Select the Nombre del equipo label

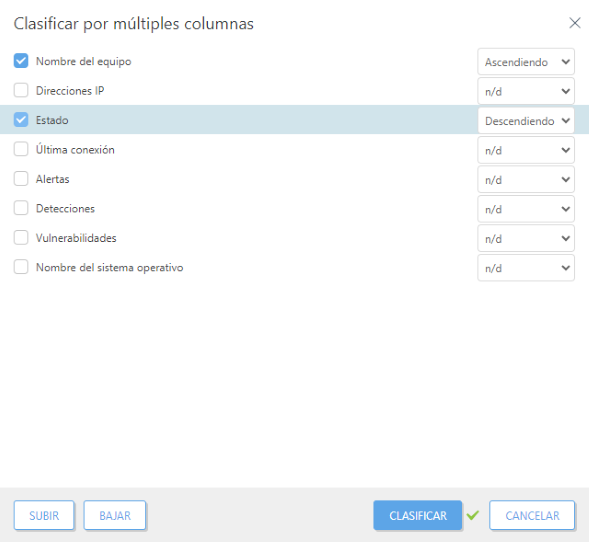[83, 61]
